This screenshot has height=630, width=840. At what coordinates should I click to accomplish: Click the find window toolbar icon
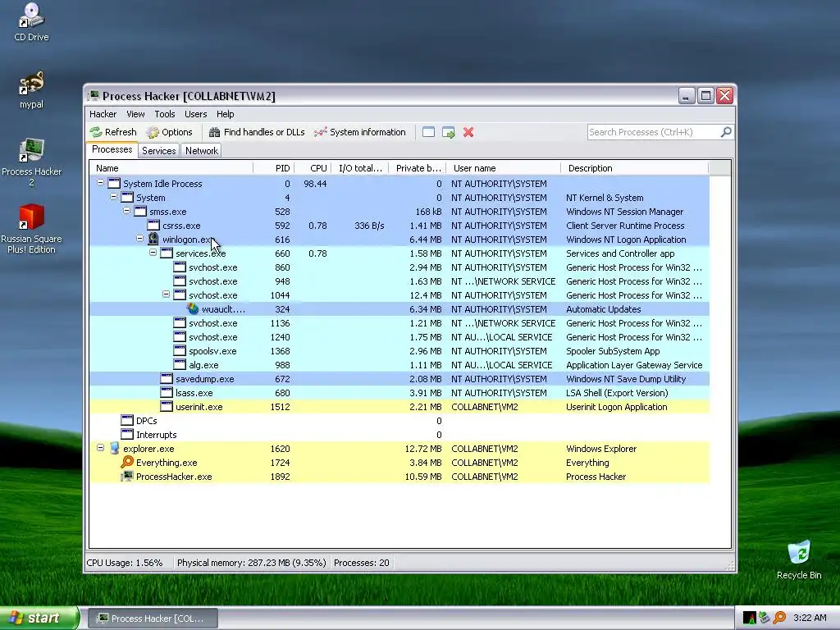pos(428,132)
